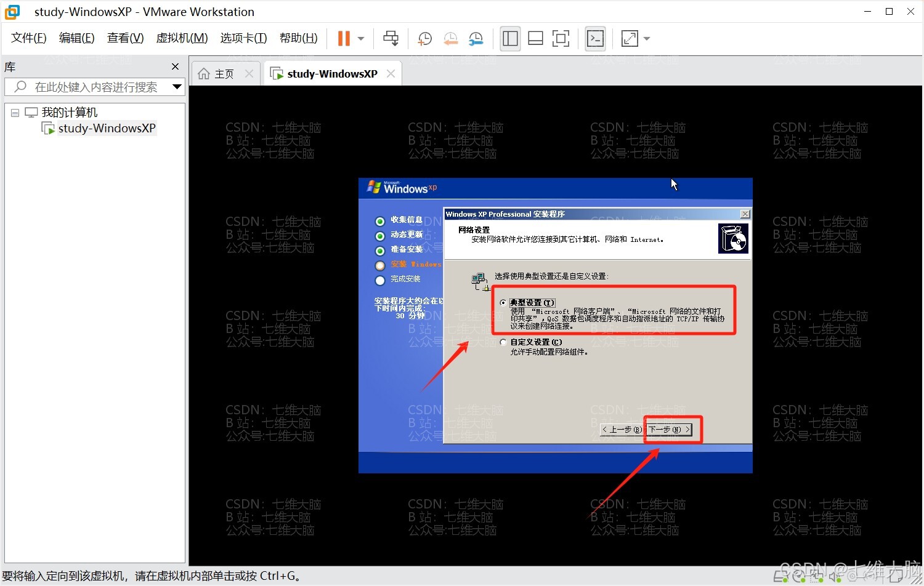Screen dimensions: 924x586
Task: Click the stretch guest display icon
Action: (630, 38)
